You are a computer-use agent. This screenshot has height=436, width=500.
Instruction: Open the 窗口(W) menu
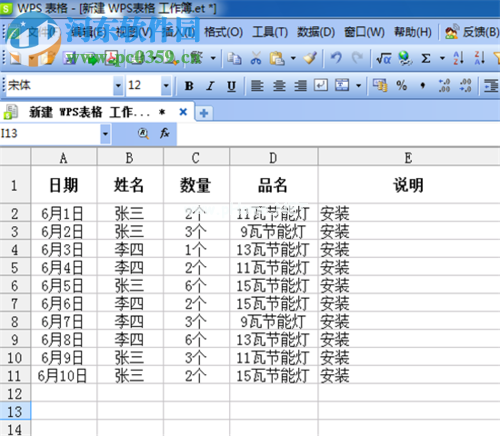364,32
